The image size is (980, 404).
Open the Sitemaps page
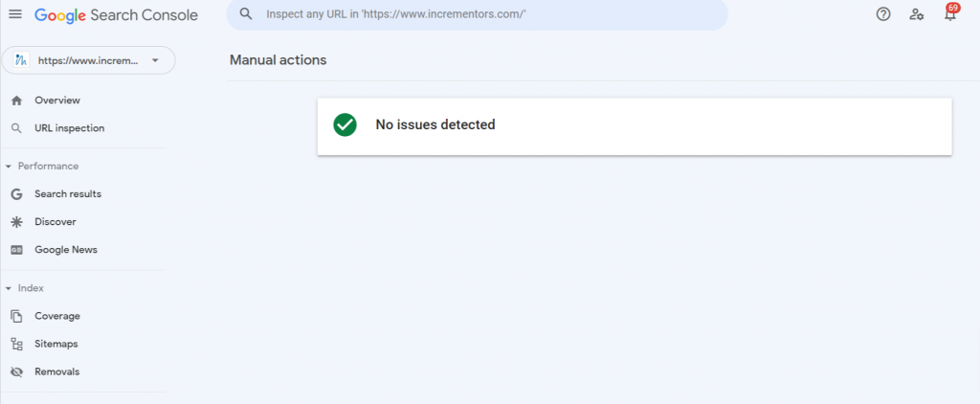click(x=56, y=344)
